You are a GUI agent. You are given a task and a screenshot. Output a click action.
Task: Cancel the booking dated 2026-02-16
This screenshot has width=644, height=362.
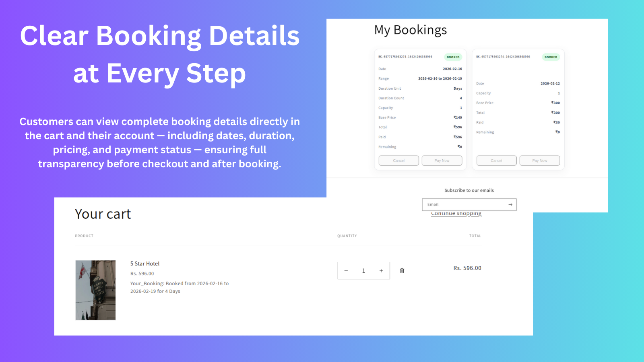tap(398, 160)
